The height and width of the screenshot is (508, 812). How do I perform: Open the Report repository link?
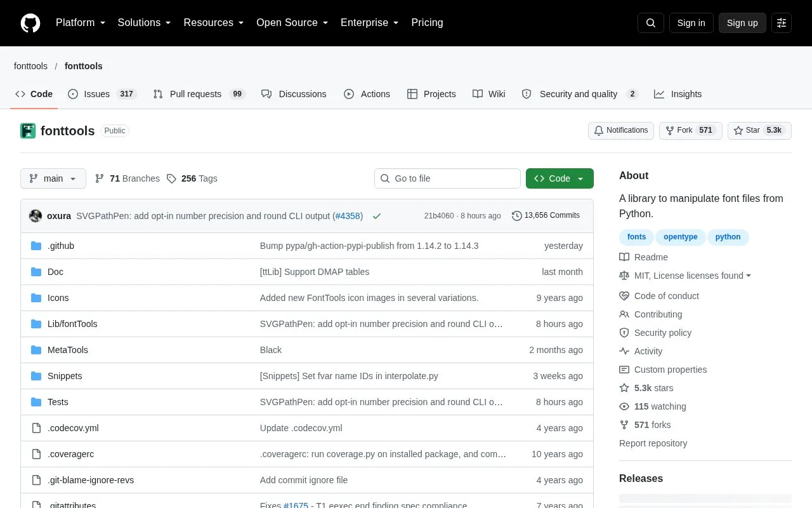(x=653, y=443)
